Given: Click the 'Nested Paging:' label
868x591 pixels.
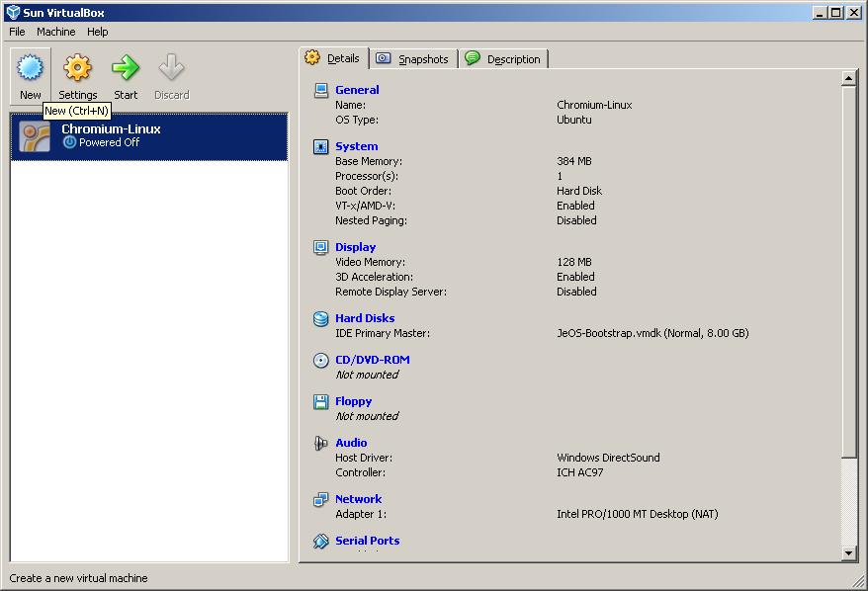Looking at the screenshot, I should point(371,220).
